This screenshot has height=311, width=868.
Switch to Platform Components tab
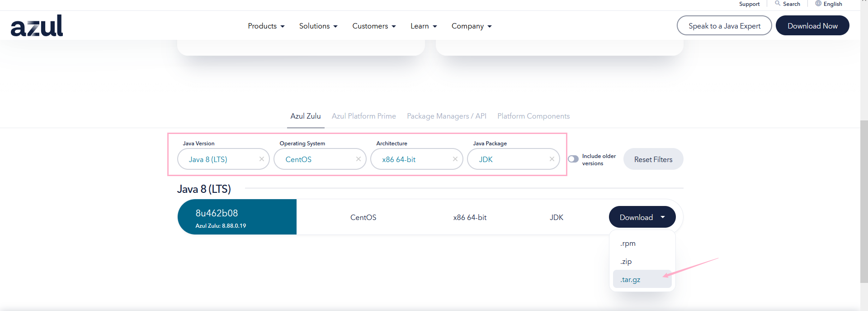(x=533, y=116)
